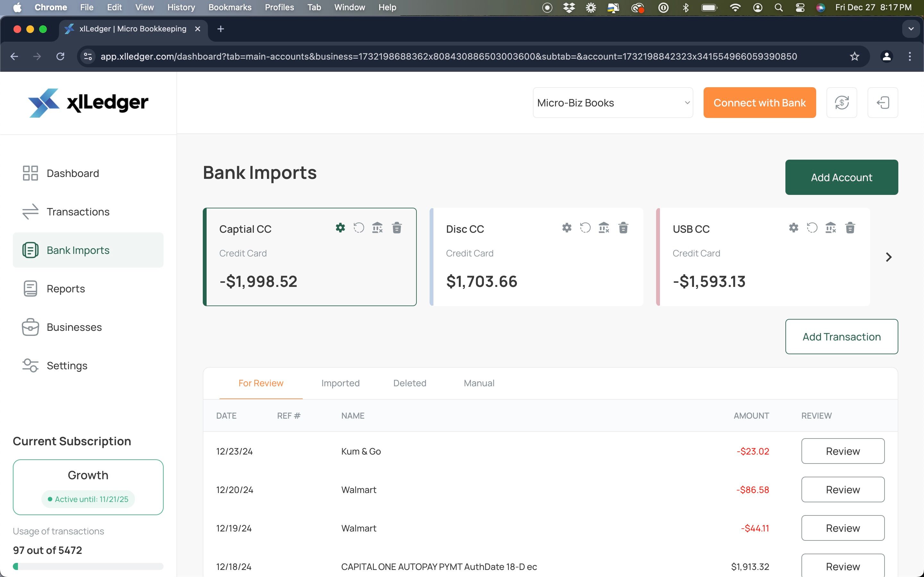The height and width of the screenshot is (577, 924).
Task: Click trash icon on Disc CC card
Action: [623, 228]
